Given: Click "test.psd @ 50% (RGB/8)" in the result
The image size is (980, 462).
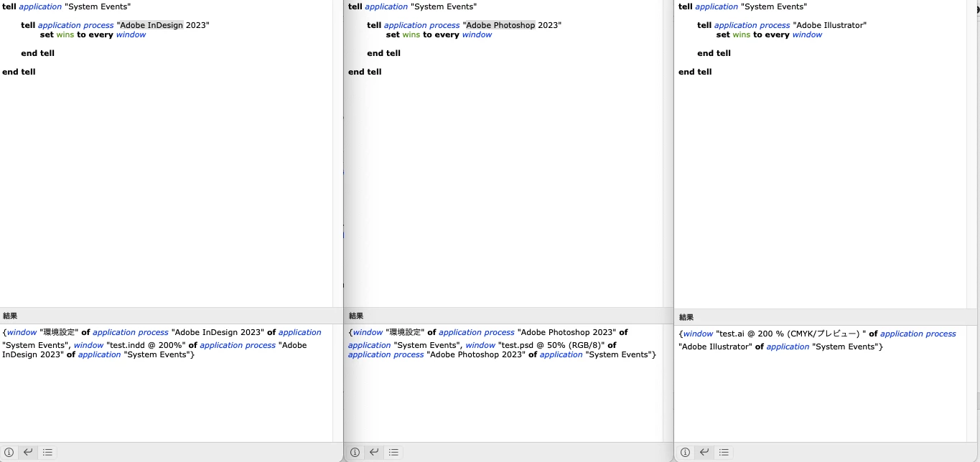Looking at the screenshot, I should [x=551, y=345].
